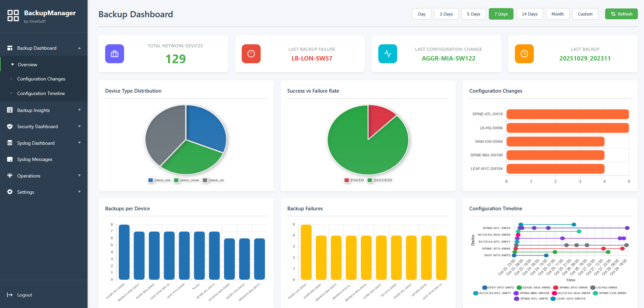Select the Backup Insights icon
Viewport: 644px width, 308px height.
[x=10, y=110]
